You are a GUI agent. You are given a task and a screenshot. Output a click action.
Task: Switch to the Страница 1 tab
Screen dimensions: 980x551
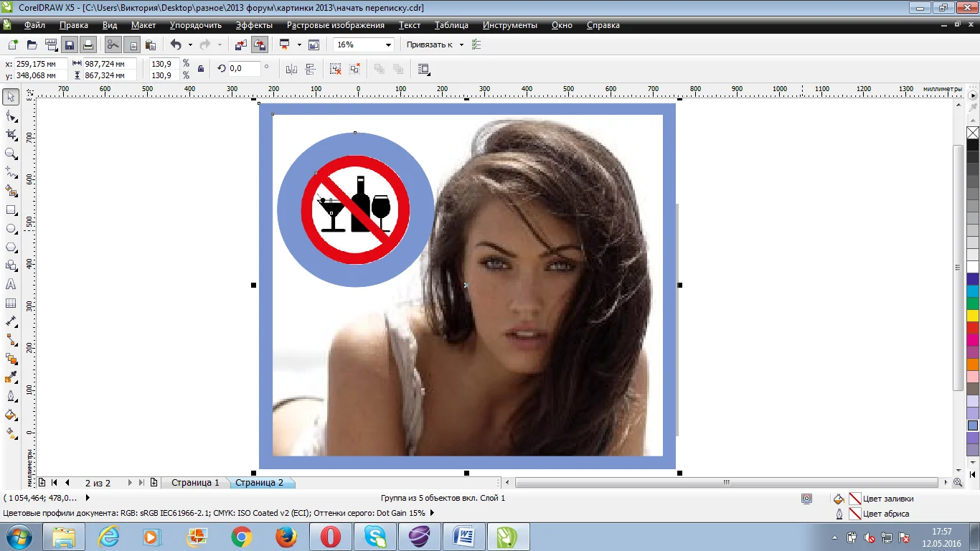pyautogui.click(x=195, y=483)
